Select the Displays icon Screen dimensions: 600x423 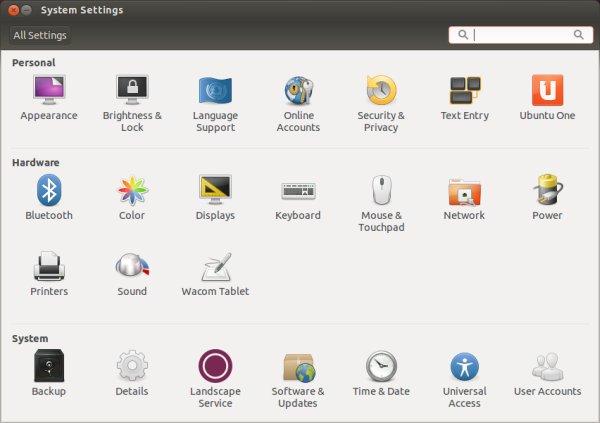[215, 190]
